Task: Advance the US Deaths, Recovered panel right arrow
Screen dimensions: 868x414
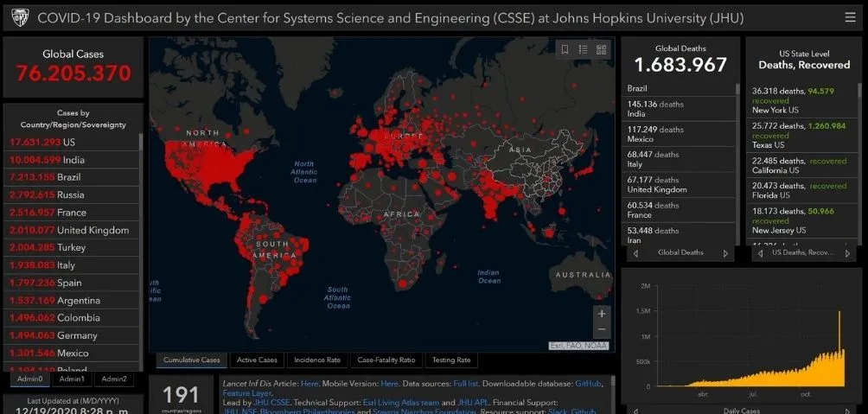Action: 848,253
